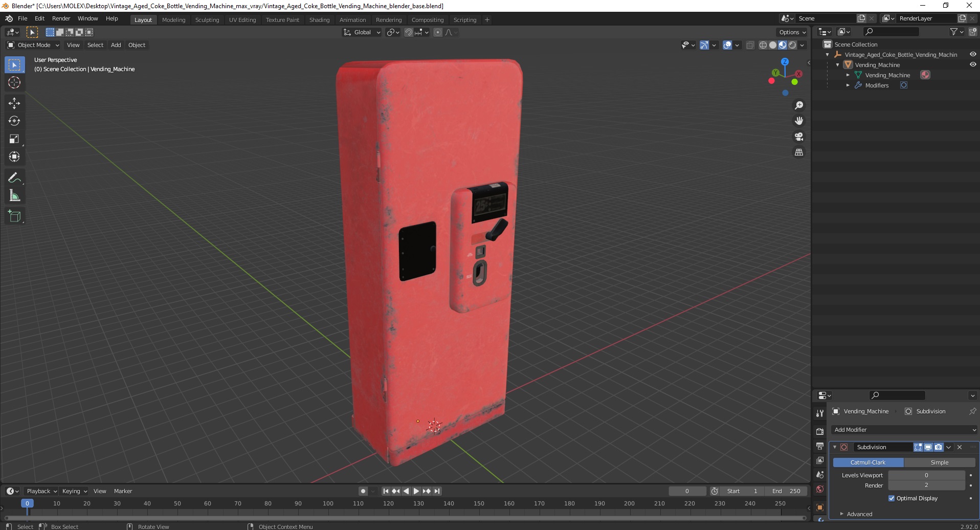Viewport: 980px width, 530px height.
Task: Switch to solid viewport shading
Action: click(x=773, y=45)
